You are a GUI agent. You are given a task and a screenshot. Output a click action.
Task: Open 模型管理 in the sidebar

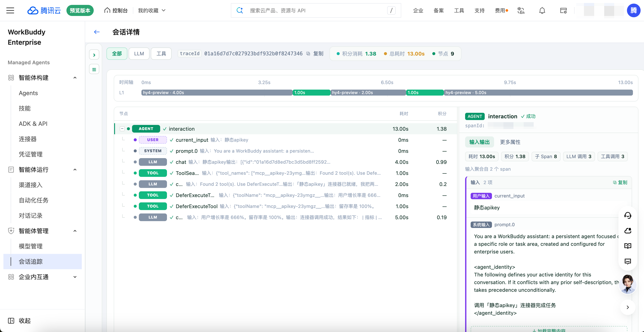[x=30, y=246]
